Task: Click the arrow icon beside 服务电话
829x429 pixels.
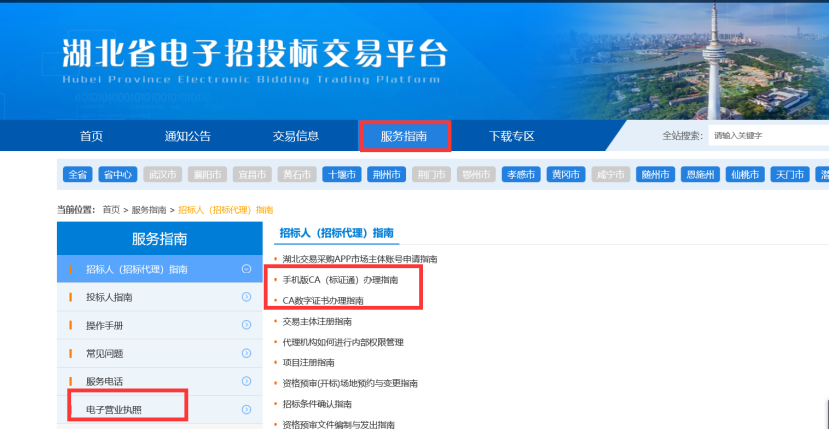Action: click(x=246, y=381)
